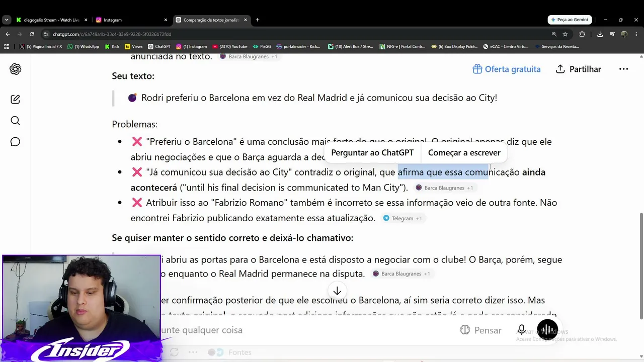Open the ChatGPT logo home icon
This screenshot has width=644, height=362.
point(16,69)
